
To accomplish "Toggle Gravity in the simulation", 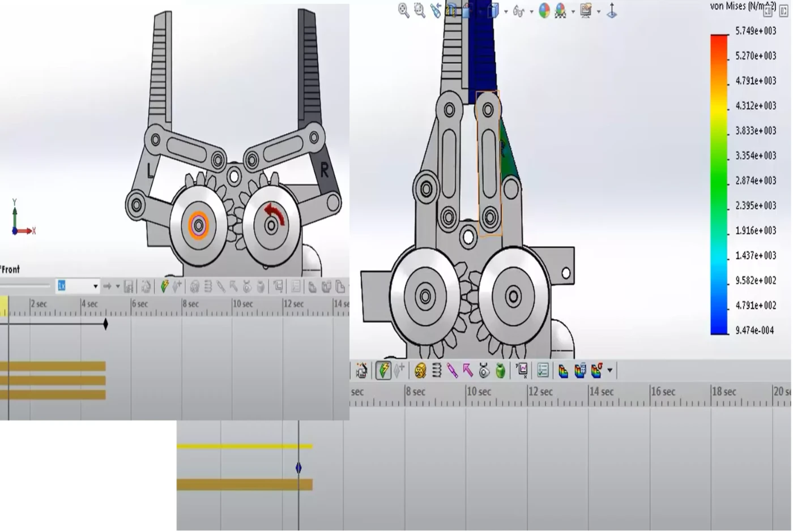I will click(500, 371).
